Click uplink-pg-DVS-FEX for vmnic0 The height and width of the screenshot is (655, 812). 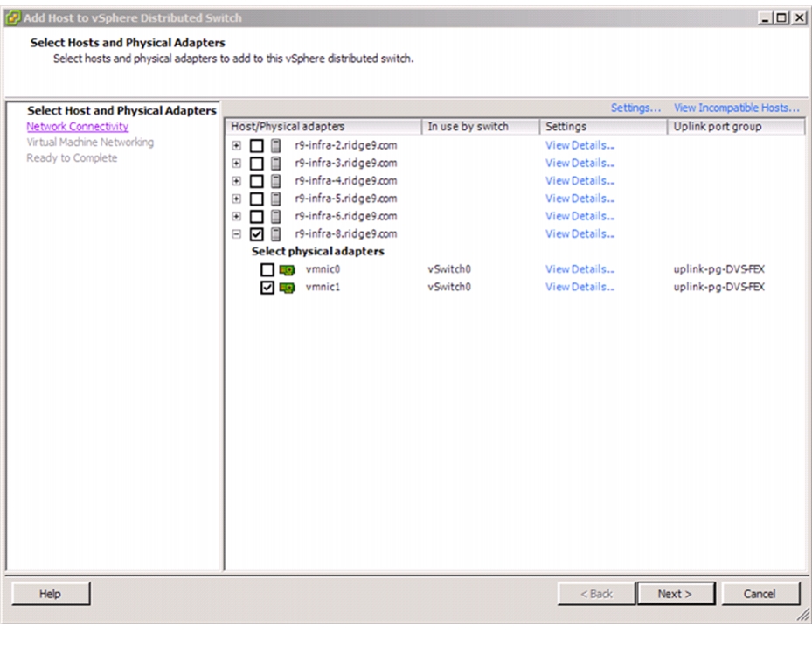(718, 269)
